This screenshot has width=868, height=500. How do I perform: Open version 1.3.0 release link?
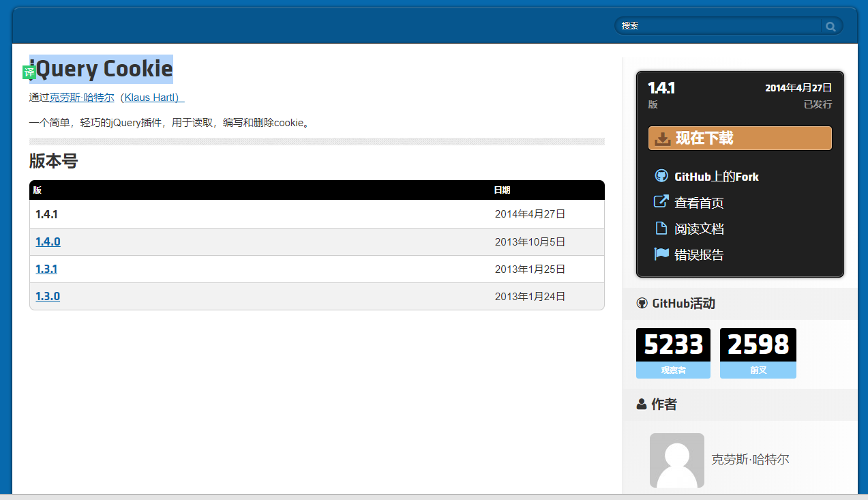[47, 296]
